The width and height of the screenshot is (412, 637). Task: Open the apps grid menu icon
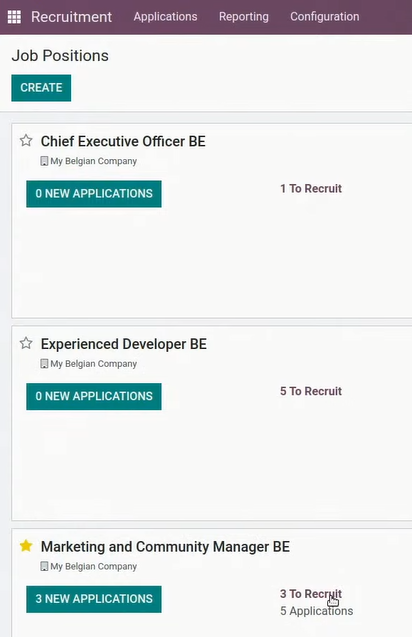pyautogui.click(x=14, y=17)
